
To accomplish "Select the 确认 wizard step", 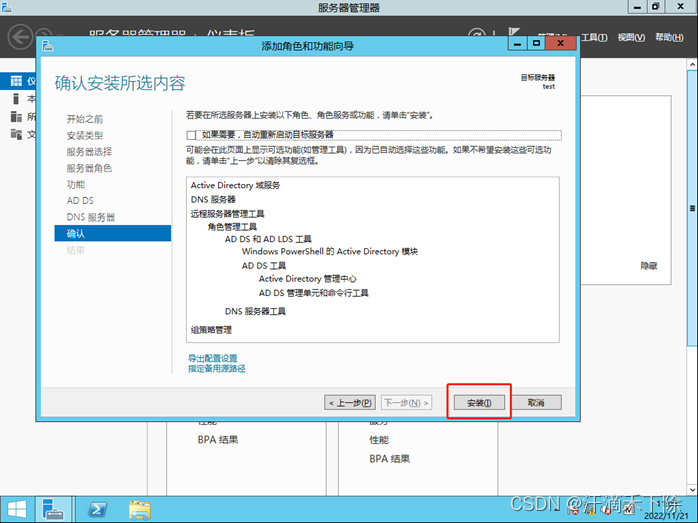I will pyautogui.click(x=113, y=233).
